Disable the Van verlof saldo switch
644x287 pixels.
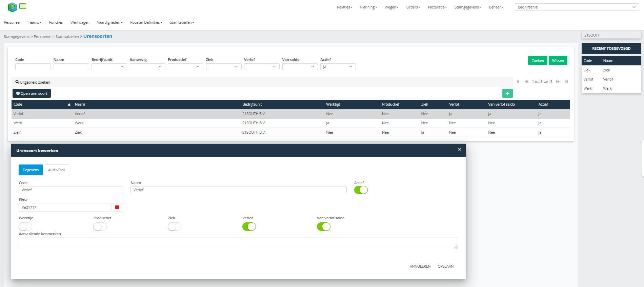324,226
